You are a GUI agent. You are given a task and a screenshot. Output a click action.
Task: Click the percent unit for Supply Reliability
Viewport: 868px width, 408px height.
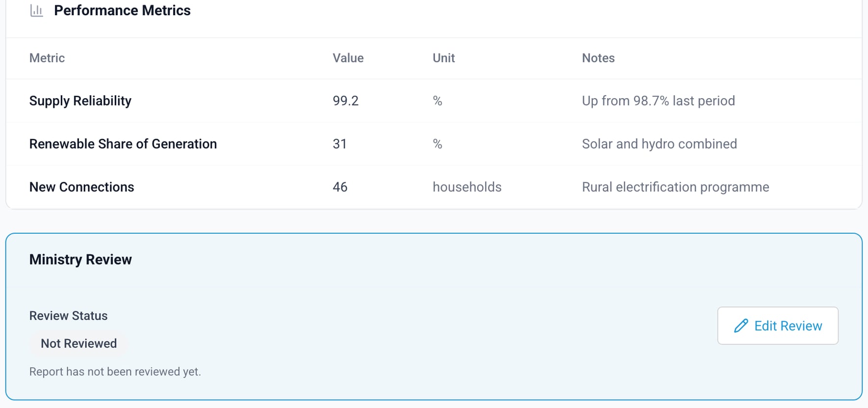coord(437,101)
